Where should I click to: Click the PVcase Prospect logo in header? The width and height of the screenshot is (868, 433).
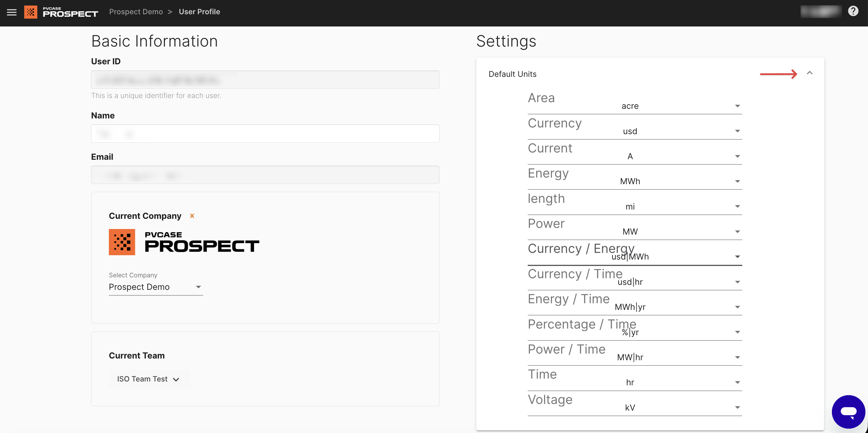(x=61, y=12)
